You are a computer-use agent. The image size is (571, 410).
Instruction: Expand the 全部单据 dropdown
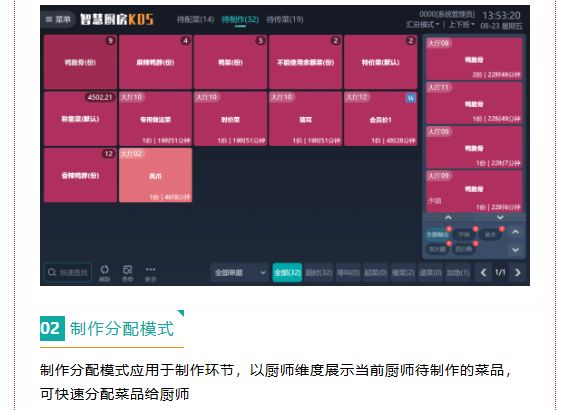(239, 272)
